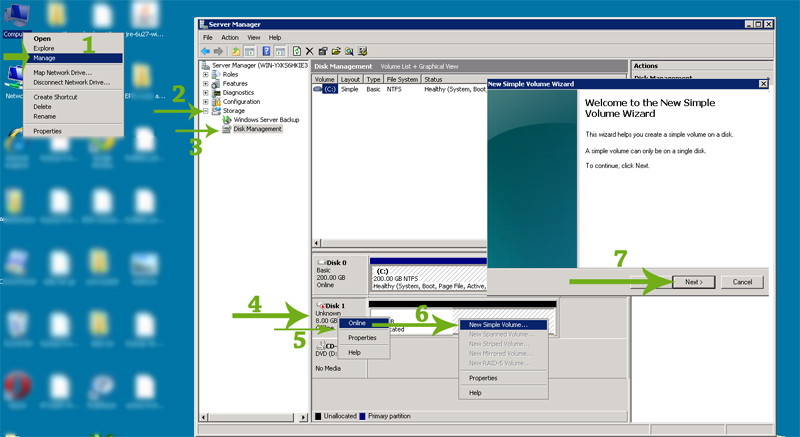Sort by the Status column header
800x437 pixels.
[x=454, y=80]
